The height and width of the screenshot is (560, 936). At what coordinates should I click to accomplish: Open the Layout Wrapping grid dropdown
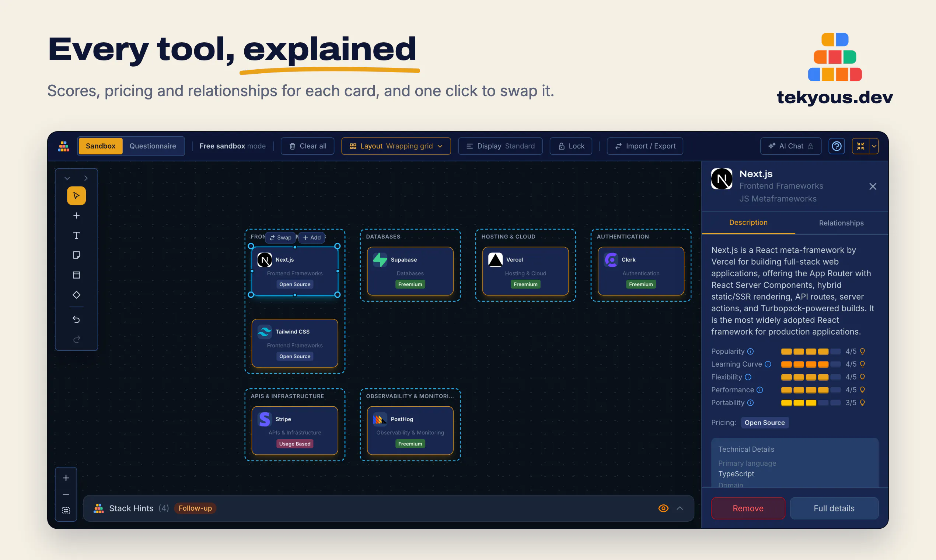click(x=396, y=146)
